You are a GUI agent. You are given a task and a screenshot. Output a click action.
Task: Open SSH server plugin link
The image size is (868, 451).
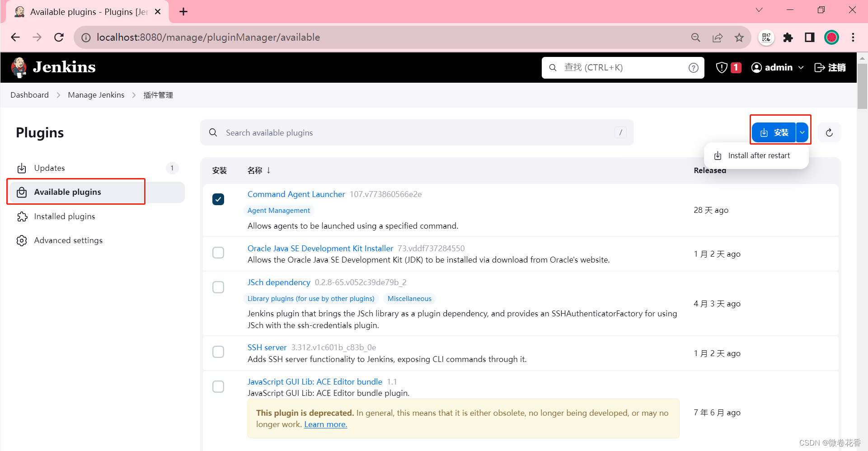tap(267, 348)
